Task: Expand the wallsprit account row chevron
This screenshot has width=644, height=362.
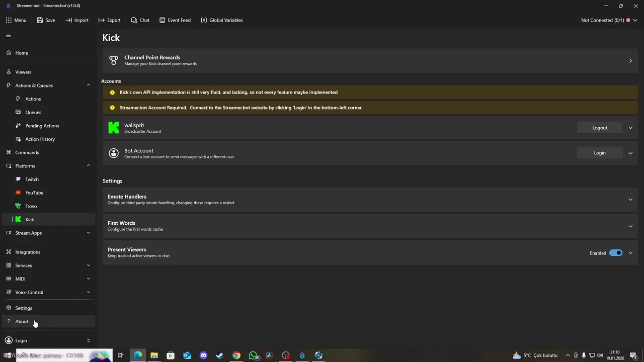Action: 630,128
